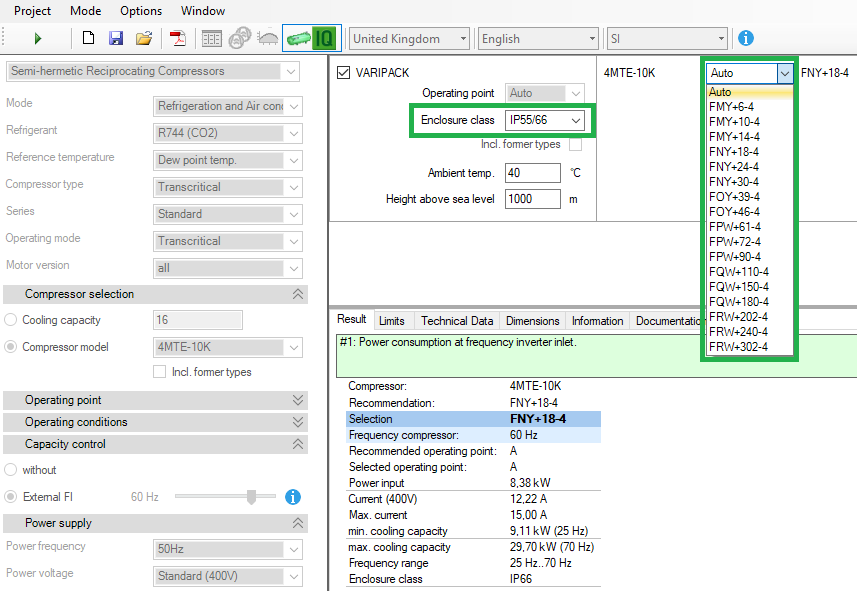Open an existing project file
The image size is (857, 591).
click(x=142, y=37)
